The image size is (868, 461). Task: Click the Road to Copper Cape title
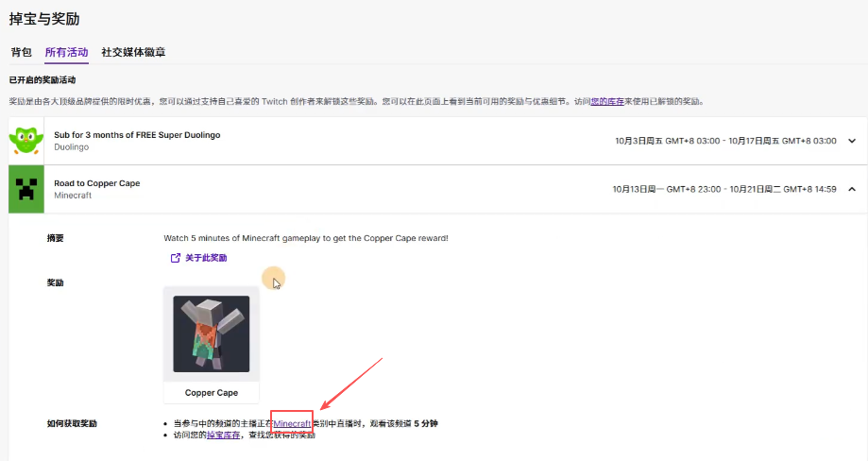96,183
